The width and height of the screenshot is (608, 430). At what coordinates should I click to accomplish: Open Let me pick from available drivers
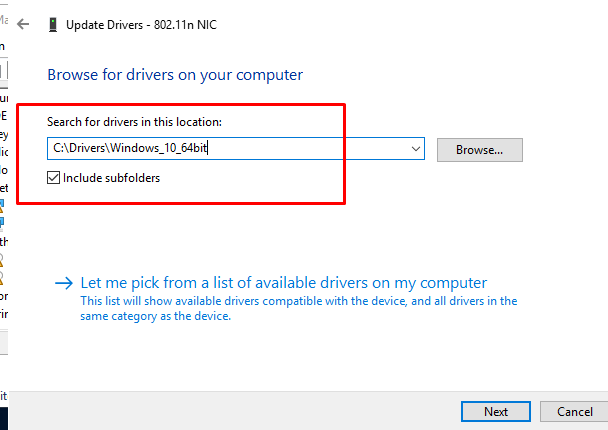tap(283, 283)
